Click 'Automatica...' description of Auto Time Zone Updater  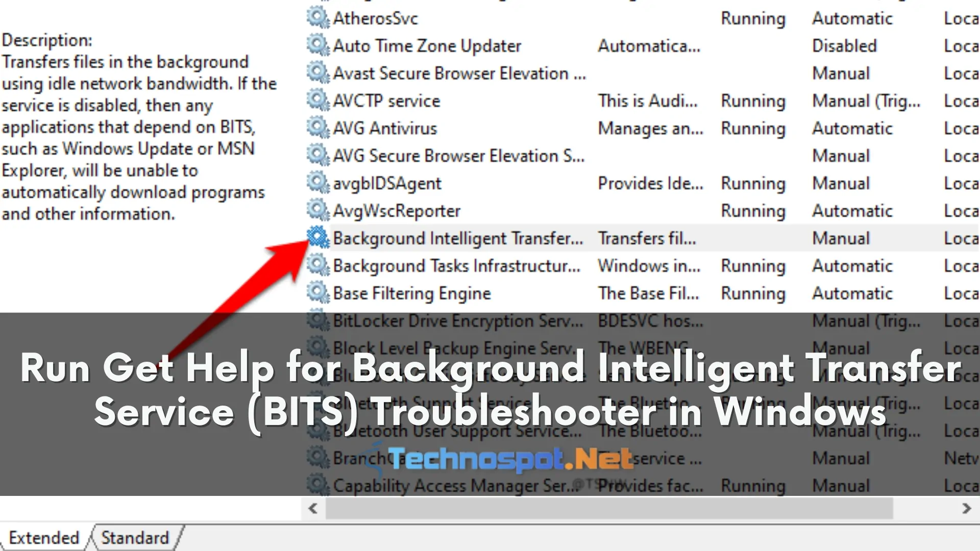click(x=649, y=46)
